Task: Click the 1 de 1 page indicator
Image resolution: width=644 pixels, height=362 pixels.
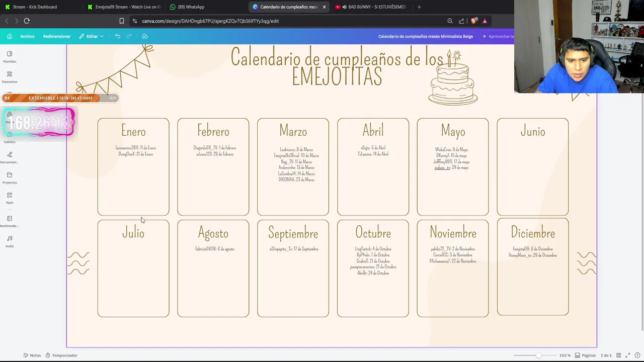Action: 606,355
